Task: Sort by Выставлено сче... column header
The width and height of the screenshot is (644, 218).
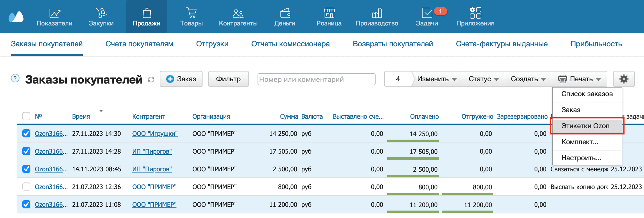Action: coord(358,116)
